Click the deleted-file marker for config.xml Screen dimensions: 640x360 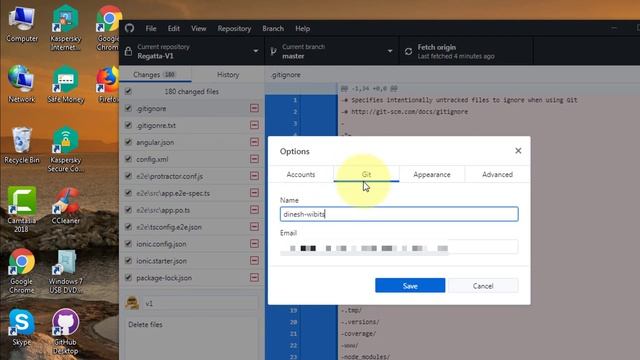[254, 159]
